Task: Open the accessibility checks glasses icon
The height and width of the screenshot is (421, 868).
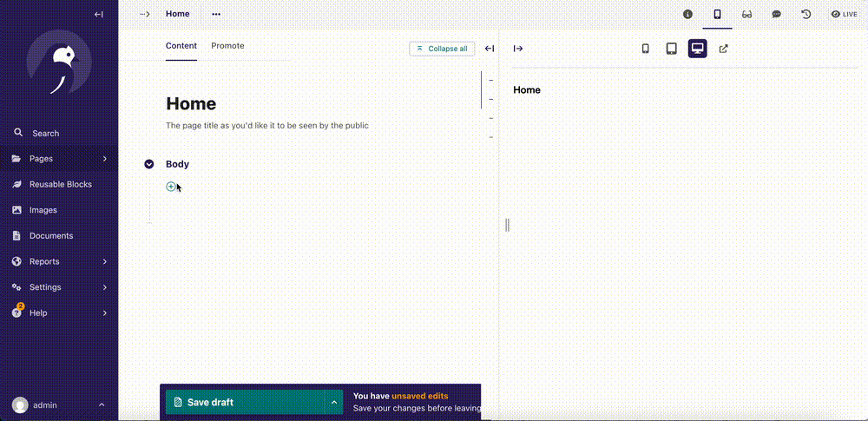Action: click(x=747, y=14)
